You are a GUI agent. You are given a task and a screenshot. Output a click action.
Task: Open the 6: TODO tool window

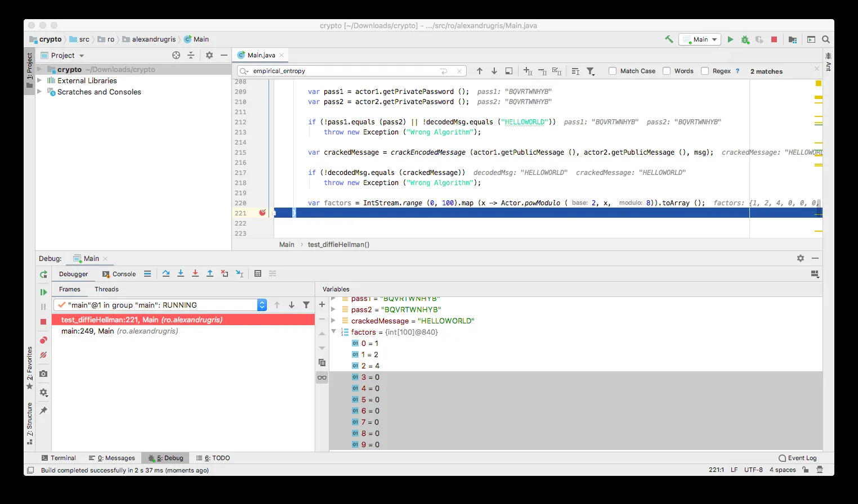213,458
